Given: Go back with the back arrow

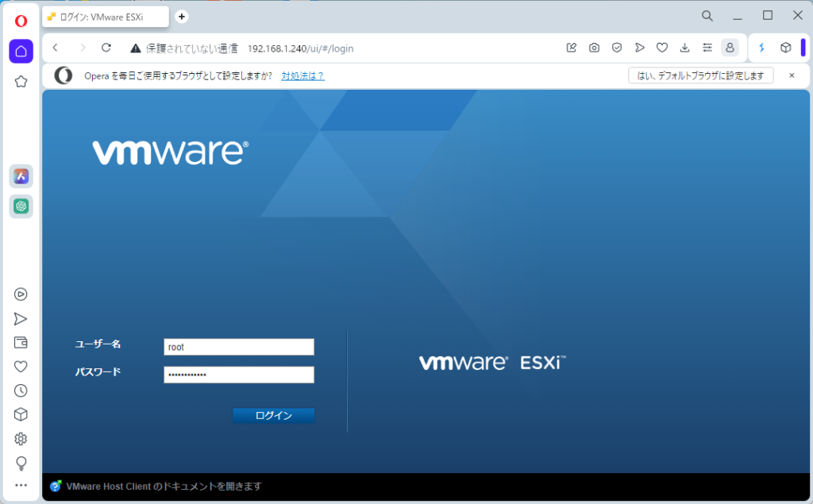Looking at the screenshot, I should coord(56,48).
